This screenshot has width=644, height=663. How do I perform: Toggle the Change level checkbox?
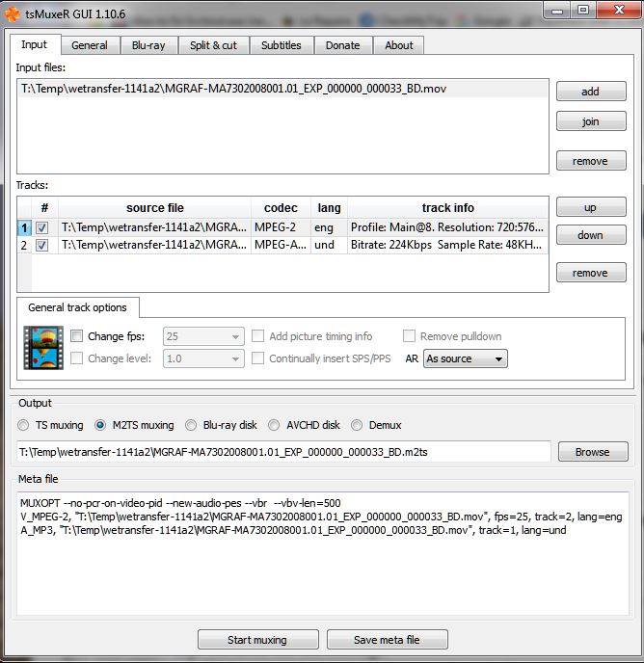point(76,358)
